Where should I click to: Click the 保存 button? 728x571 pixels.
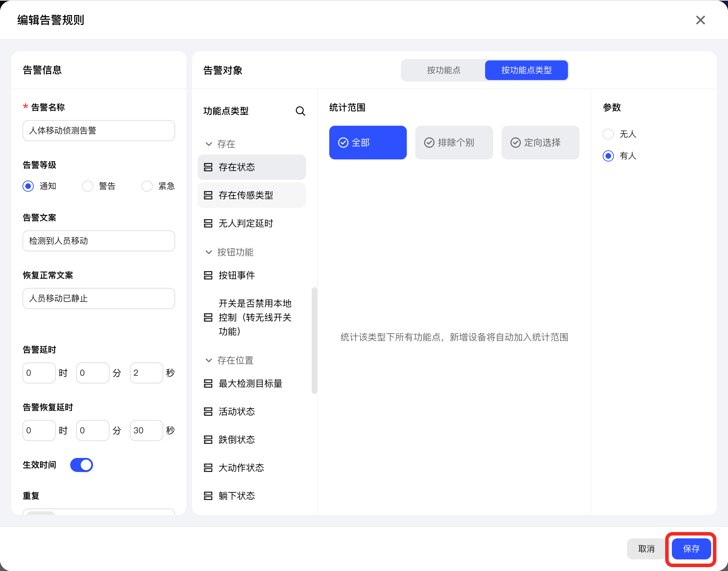[x=691, y=549]
